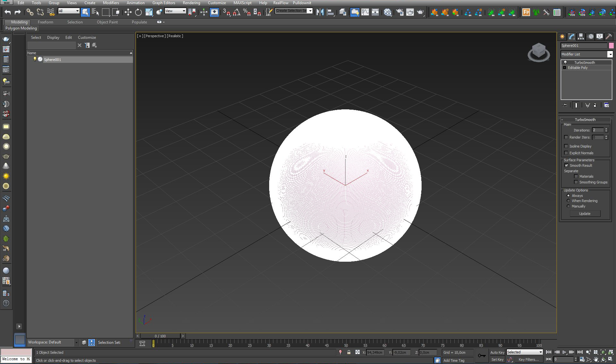Screen dimensions: 616x364
Task: Expand the Editable Poly stack entry
Action: (x=564, y=68)
